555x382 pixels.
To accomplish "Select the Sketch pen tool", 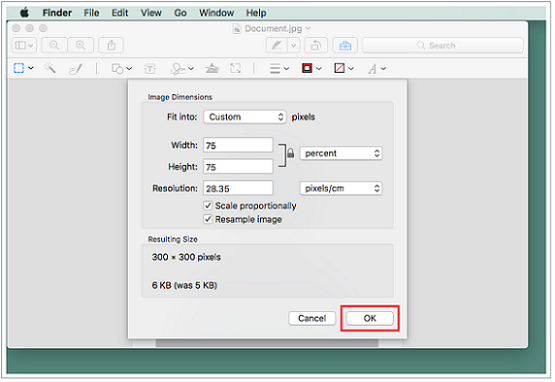I will [x=75, y=69].
